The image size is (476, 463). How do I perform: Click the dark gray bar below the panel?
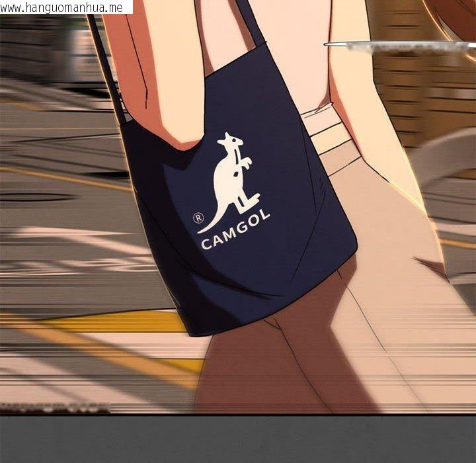(x=238, y=439)
